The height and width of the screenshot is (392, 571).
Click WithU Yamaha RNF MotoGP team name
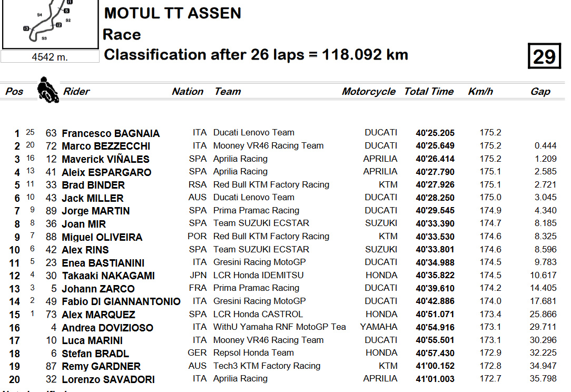[279, 327]
